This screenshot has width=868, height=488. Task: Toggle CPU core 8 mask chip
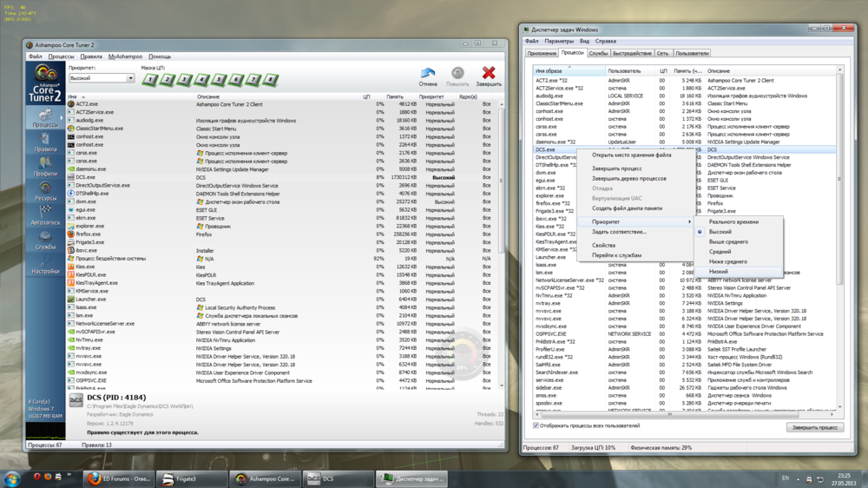(271, 79)
